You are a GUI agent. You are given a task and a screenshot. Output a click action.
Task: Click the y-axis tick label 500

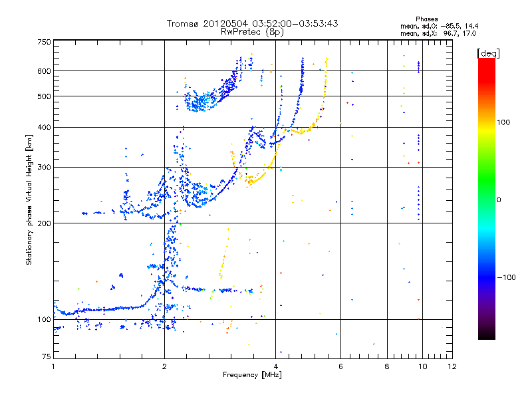click(45, 96)
